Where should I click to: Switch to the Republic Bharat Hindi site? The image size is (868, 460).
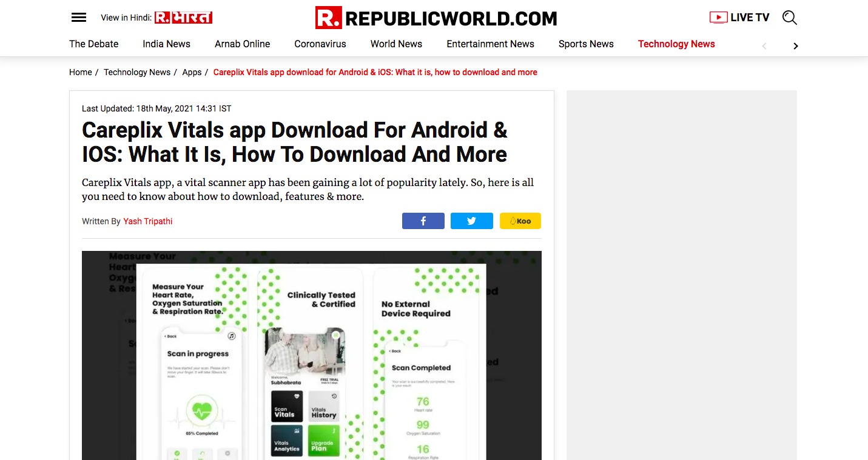pos(183,18)
